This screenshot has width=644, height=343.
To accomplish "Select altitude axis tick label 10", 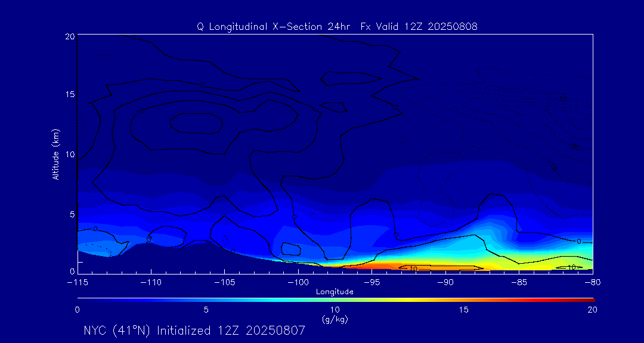I will 70,154.
